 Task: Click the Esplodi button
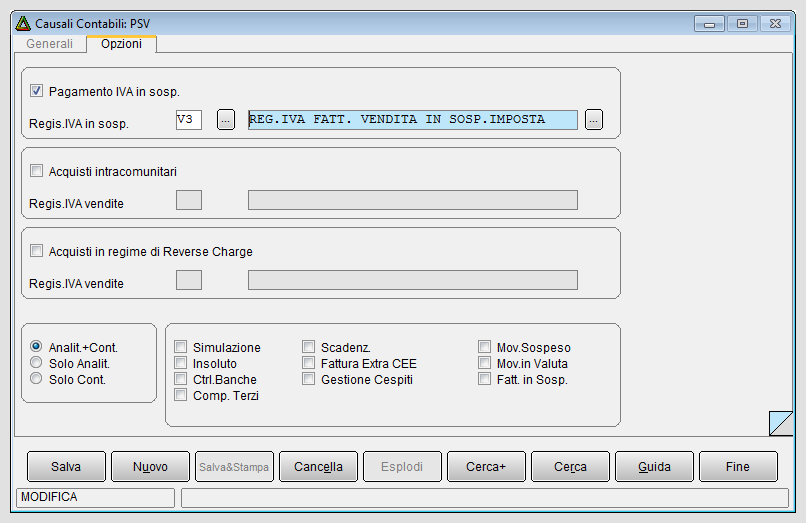pos(402,466)
